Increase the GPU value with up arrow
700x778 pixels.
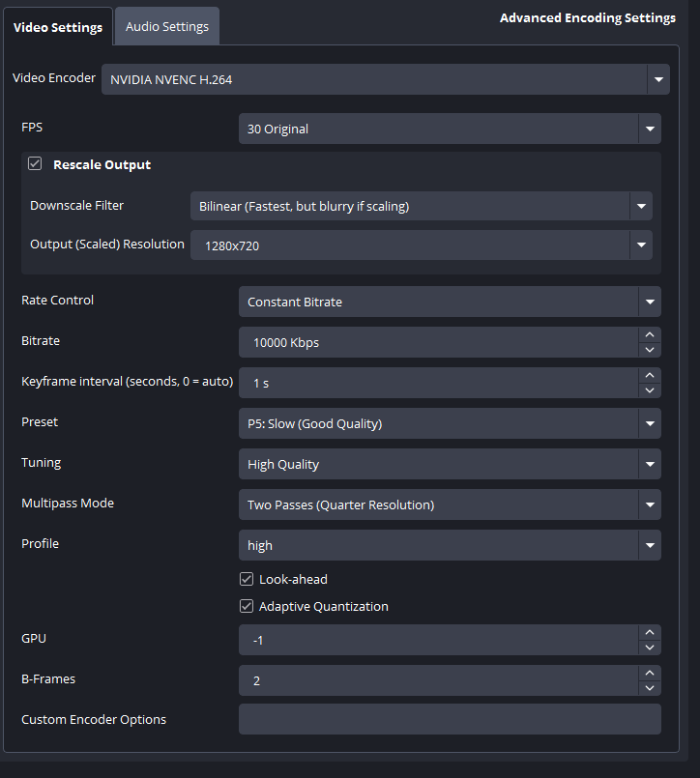tap(650, 632)
